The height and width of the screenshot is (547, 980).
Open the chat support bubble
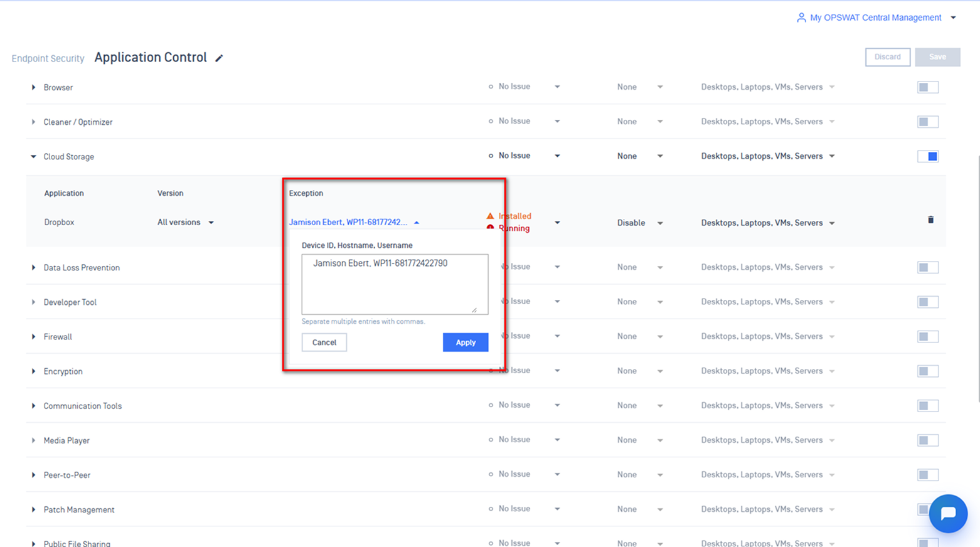[947, 514]
